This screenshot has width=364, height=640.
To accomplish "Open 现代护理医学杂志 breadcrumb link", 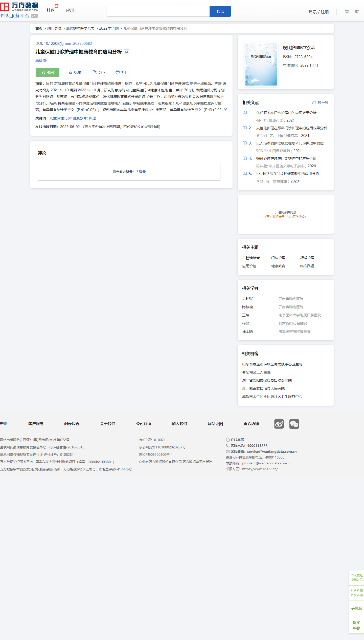I will tap(80, 28).
